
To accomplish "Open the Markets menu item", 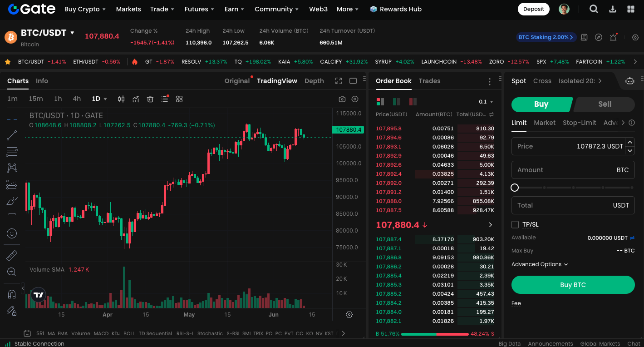I will tap(128, 9).
